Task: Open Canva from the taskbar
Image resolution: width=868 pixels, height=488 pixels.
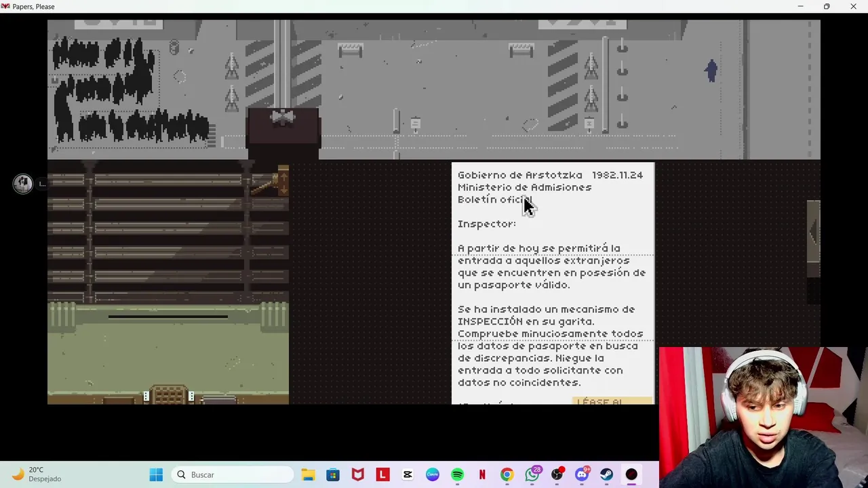Action: (433, 475)
